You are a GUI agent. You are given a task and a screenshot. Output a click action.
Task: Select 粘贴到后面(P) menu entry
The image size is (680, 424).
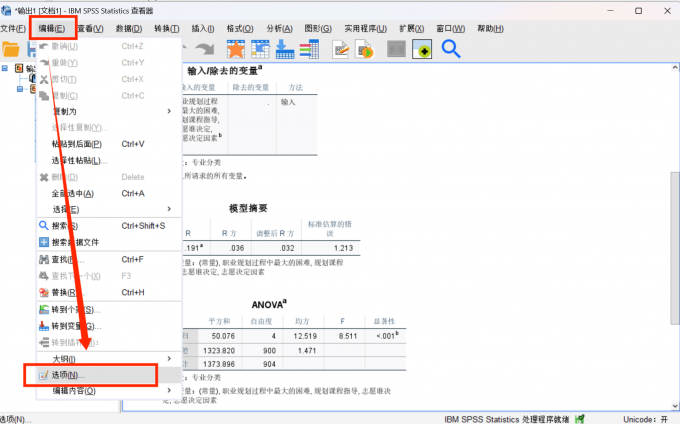tap(109, 144)
